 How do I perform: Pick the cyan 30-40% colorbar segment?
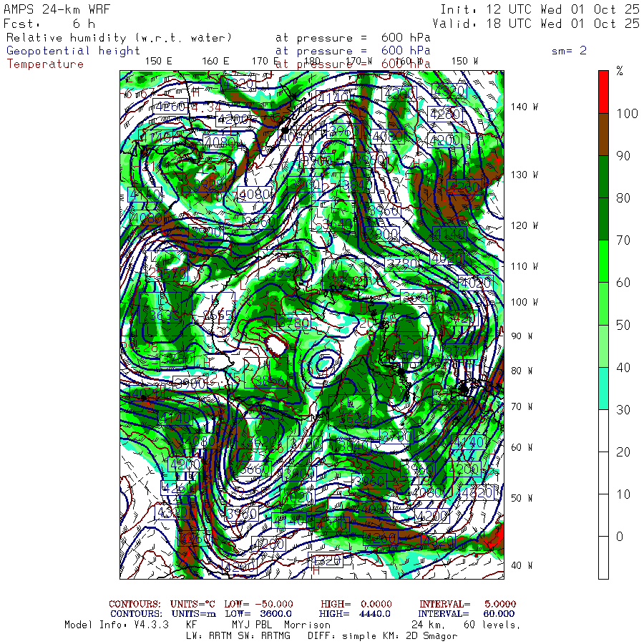[x=604, y=388]
